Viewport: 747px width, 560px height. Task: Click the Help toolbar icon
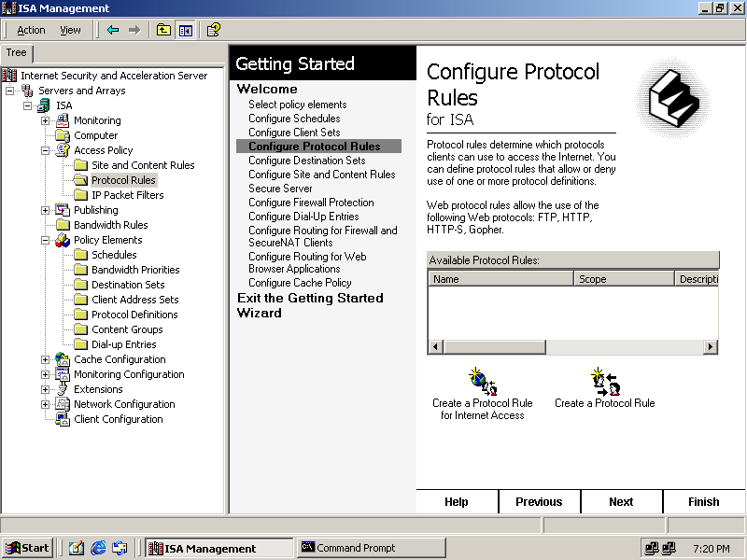(214, 30)
